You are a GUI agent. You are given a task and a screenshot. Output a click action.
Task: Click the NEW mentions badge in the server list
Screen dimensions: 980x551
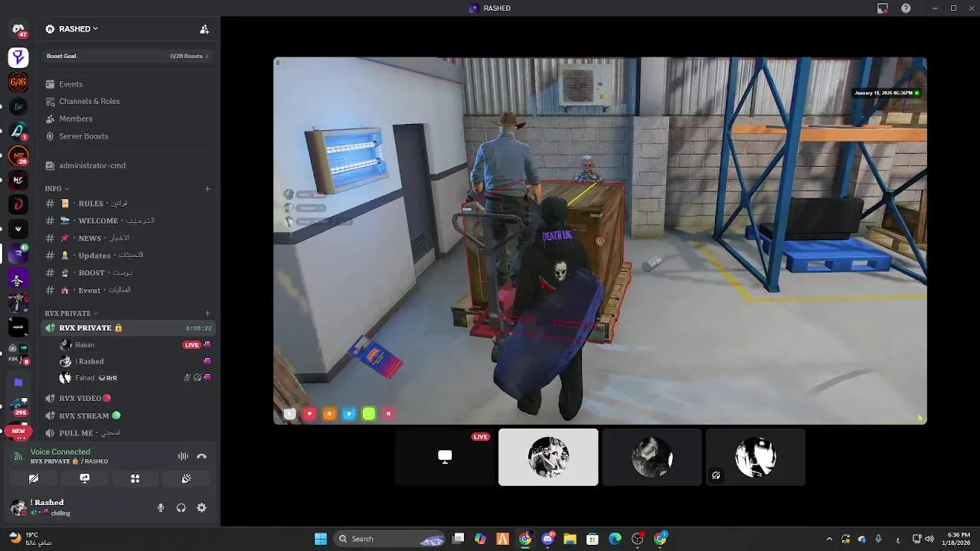coord(18,432)
